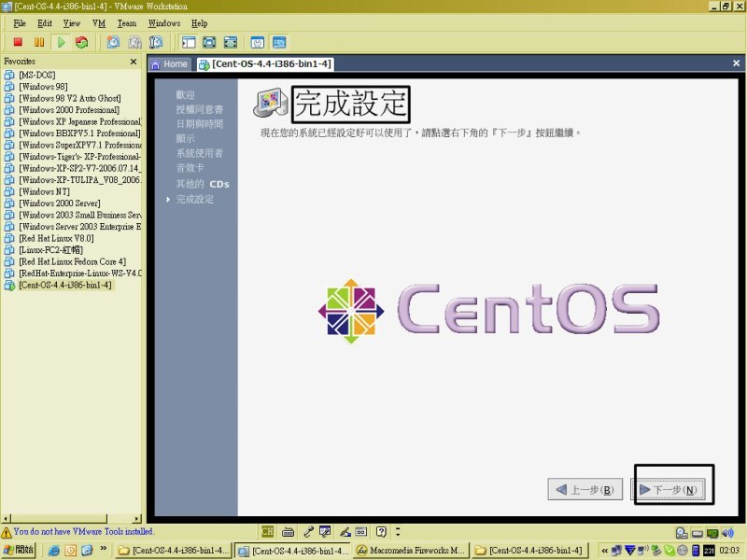
Task: Expand hidden system tray icons
Action: tap(604, 551)
